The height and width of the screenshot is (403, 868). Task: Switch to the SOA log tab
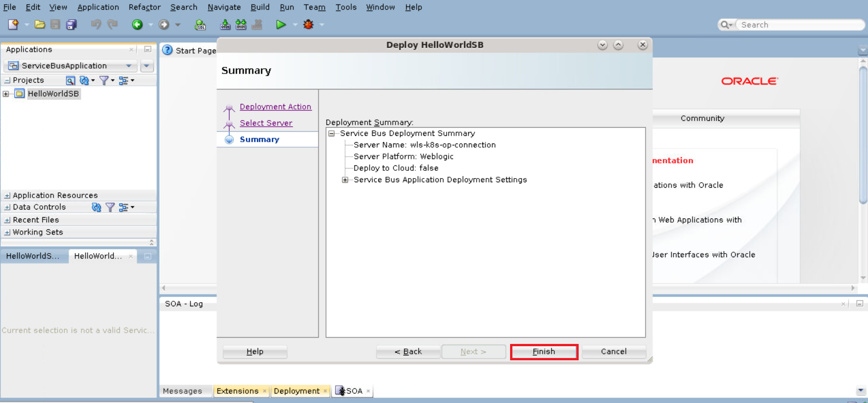point(352,391)
